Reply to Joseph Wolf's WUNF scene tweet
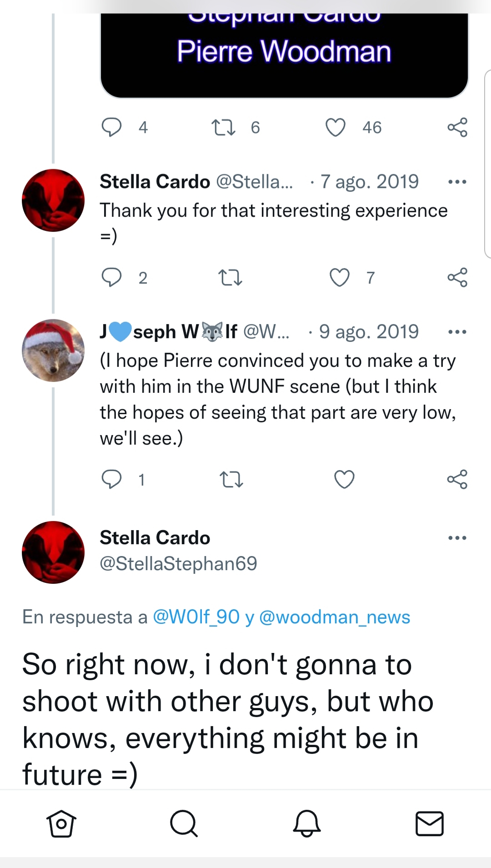Image resolution: width=491 pixels, height=868 pixels. click(x=111, y=480)
